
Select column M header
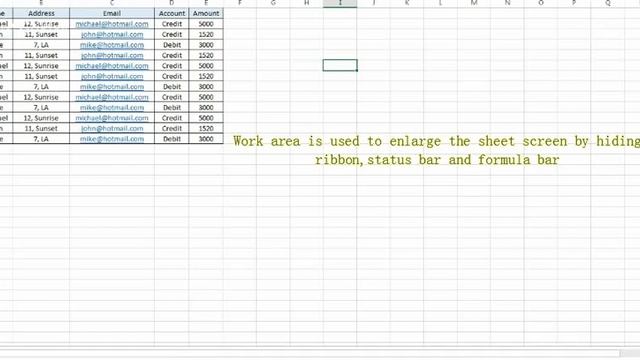474,3
